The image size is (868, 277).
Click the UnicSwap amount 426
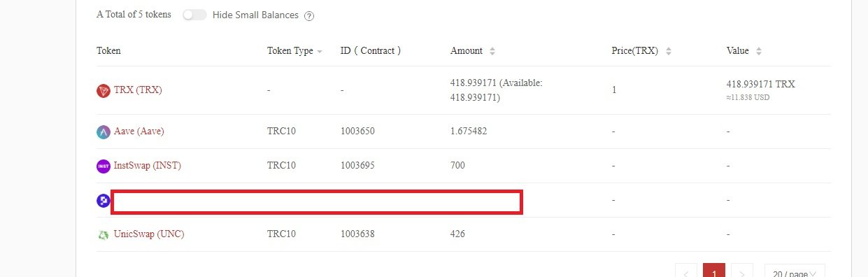pos(457,234)
